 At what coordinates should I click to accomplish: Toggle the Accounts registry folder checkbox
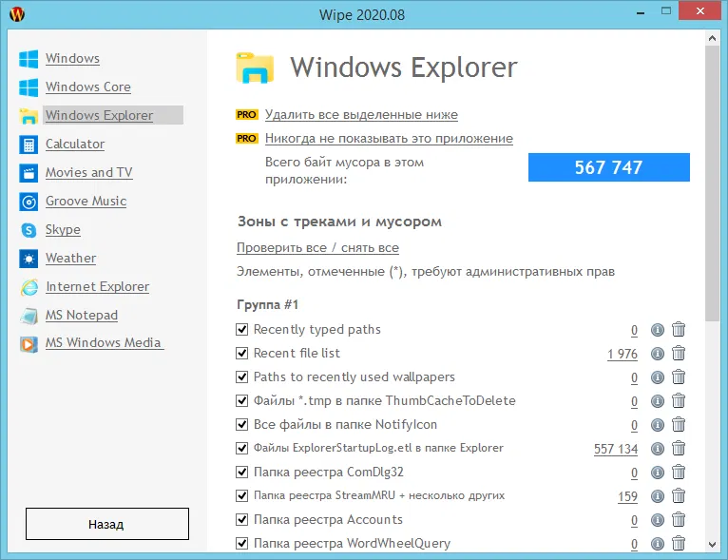click(x=242, y=520)
